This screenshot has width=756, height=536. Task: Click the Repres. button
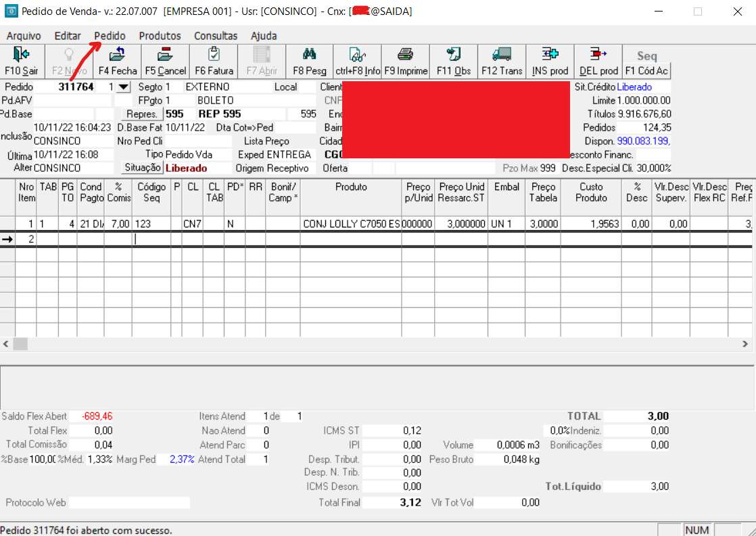click(142, 114)
